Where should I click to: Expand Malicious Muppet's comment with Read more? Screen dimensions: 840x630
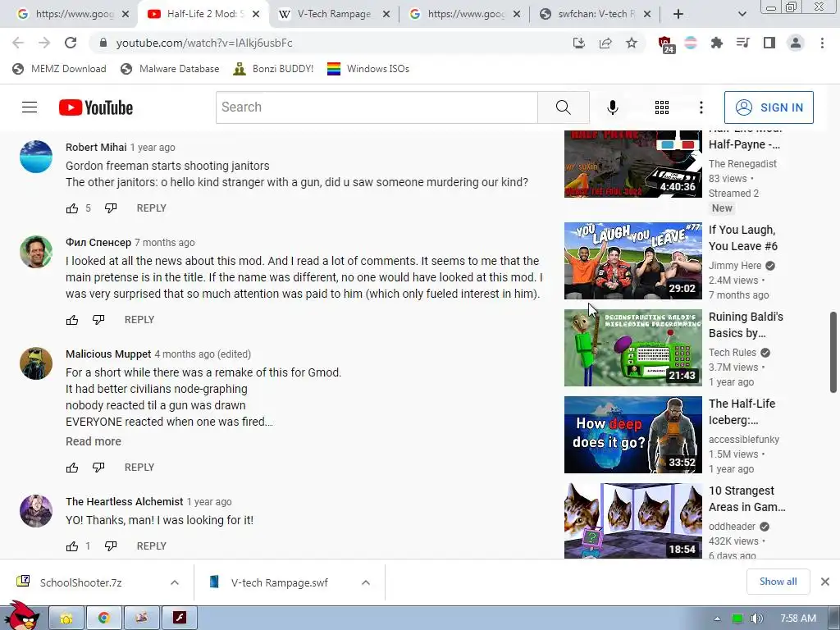[94, 441]
